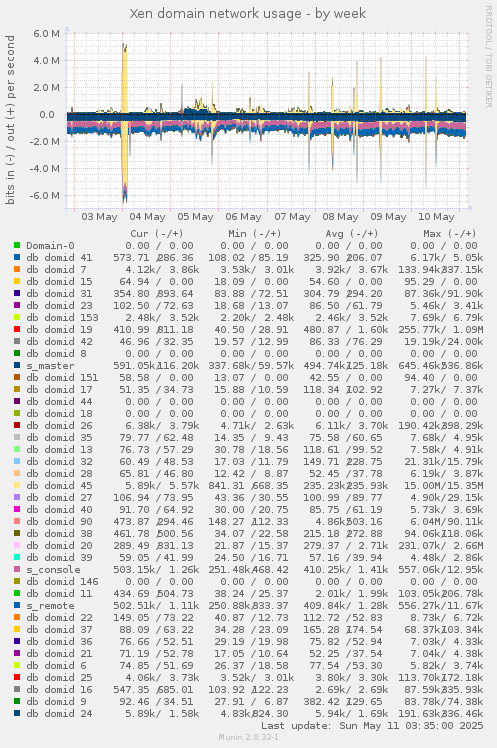Click the 'Avg (-/+)' column header

(x=352, y=234)
